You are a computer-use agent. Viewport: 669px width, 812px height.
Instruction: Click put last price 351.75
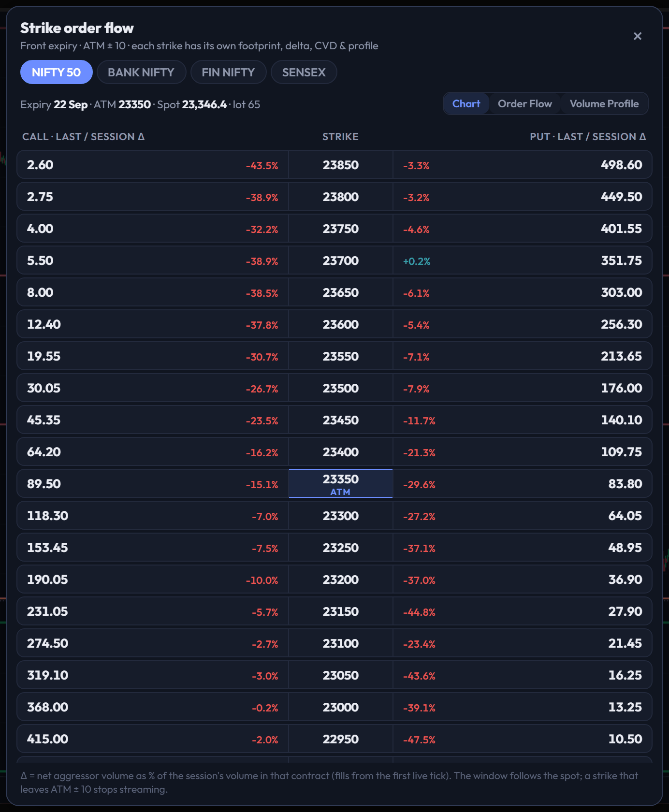(622, 261)
